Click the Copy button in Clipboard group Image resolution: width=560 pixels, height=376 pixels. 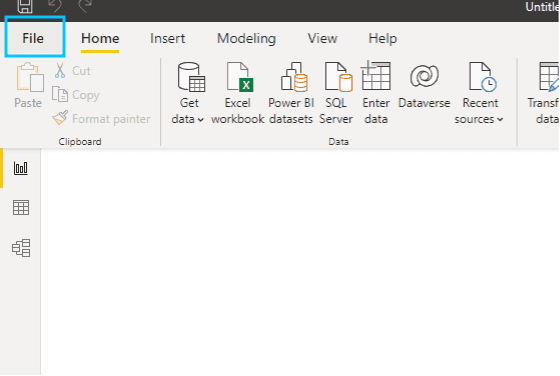(76, 95)
